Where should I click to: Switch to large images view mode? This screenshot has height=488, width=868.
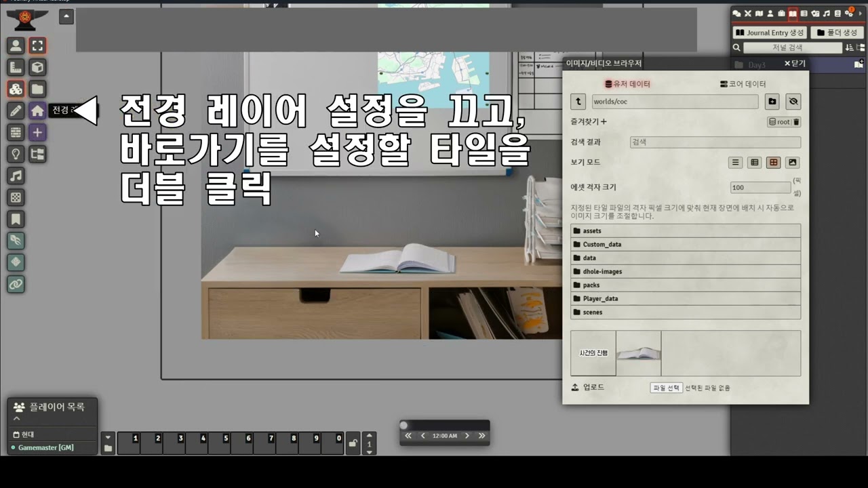click(793, 163)
